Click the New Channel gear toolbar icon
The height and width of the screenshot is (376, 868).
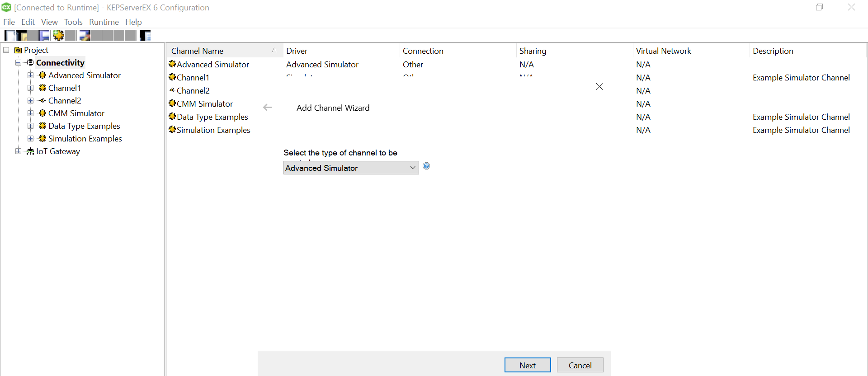tap(58, 35)
